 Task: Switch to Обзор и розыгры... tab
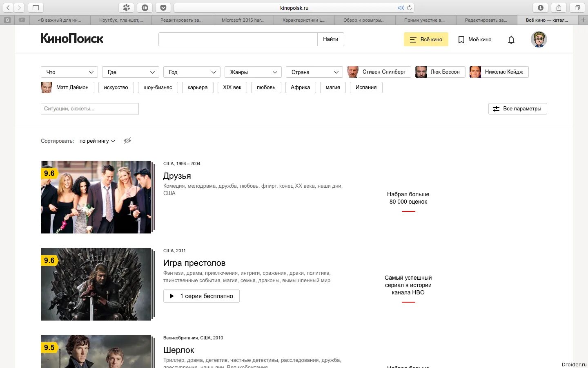(x=364, y=20)
